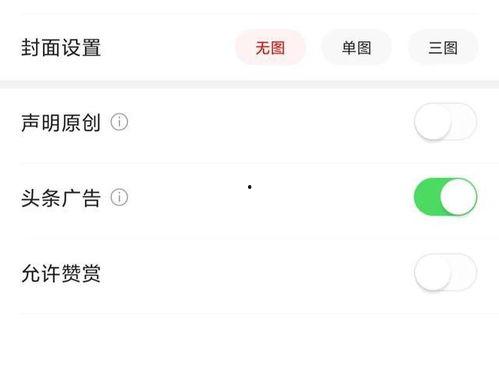This screenshot has width=499, height=383.
Task: Select the 无图 cover option
Action: 270,48
